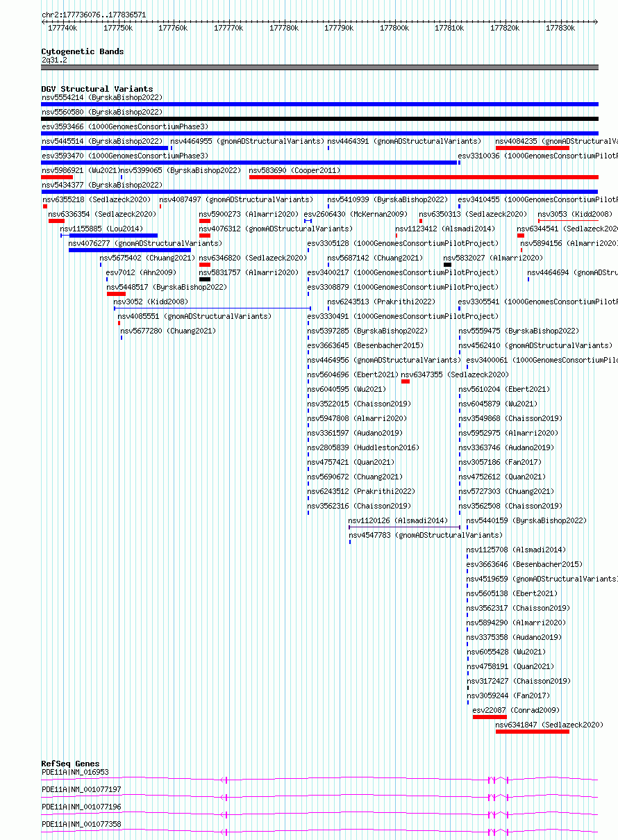Click the nsv5675402 (Chuang2021) label
The width and height of the screenshot is (618, 840).
pyautogui.click(x=147, y=258)
